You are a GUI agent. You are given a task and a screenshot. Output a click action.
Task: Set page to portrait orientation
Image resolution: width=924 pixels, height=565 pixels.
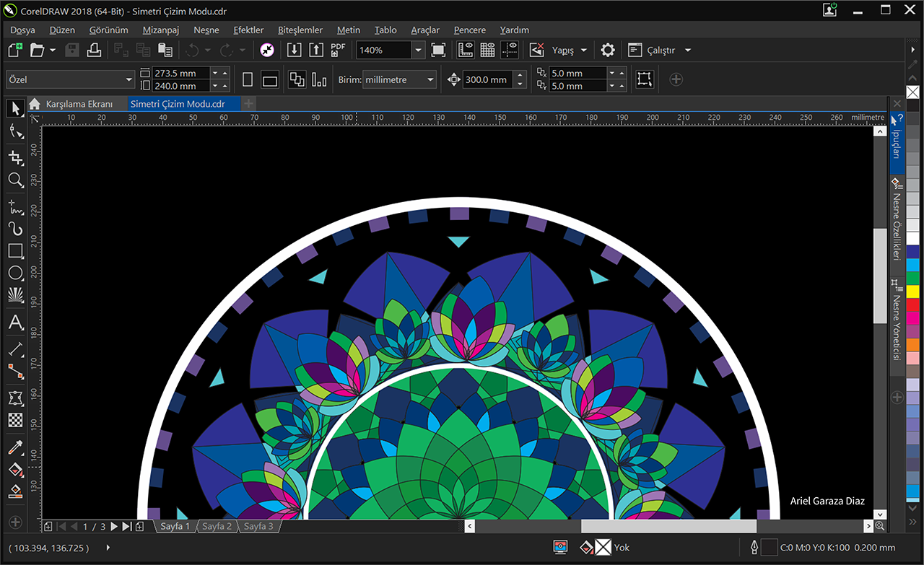[248, 79]
